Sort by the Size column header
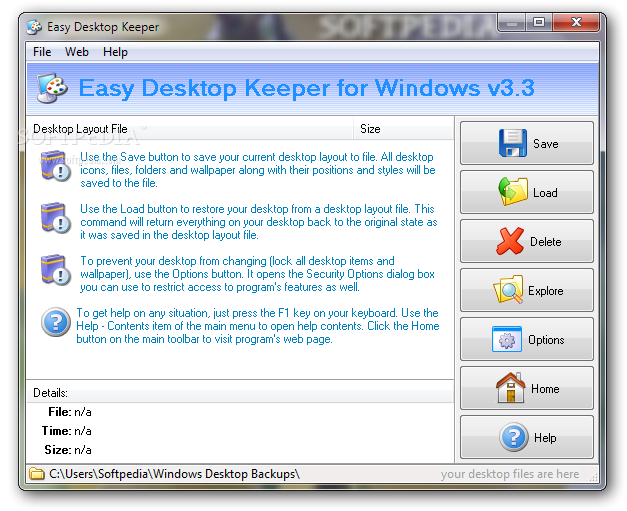Screen dimensions: 627x511 pos(403,129)
